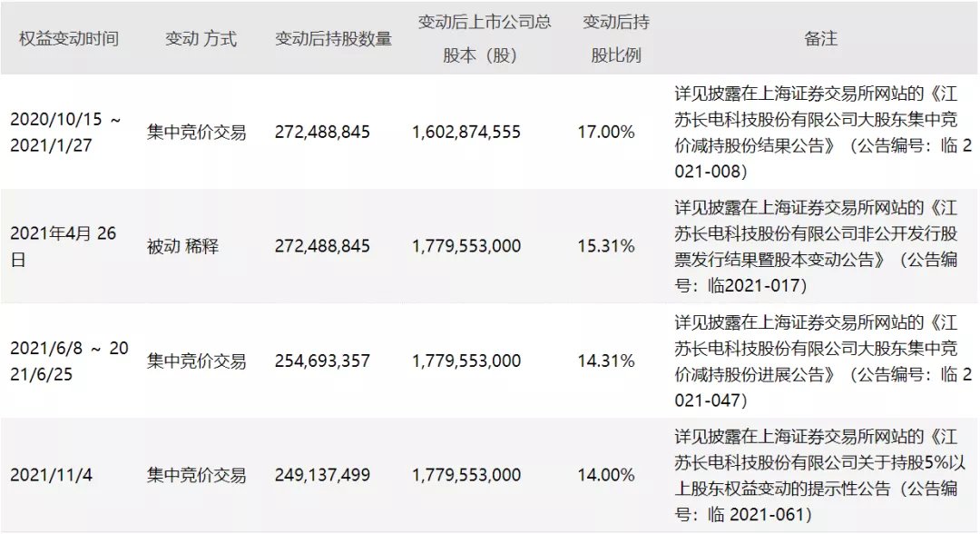Open the note with announcement 临2021-061

pyautogui.click(x=819, y=475)
